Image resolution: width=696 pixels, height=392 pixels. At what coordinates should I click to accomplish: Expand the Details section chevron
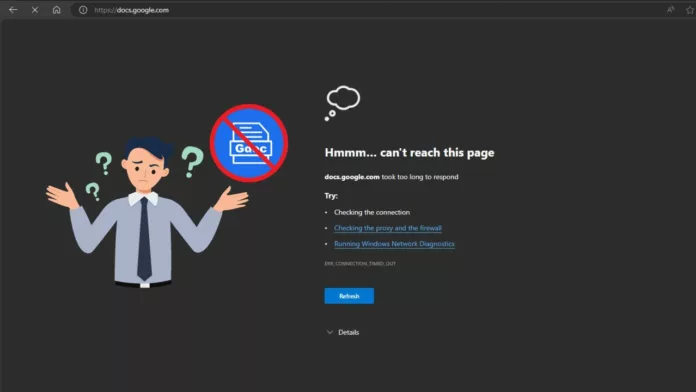[x=329, y=332]
